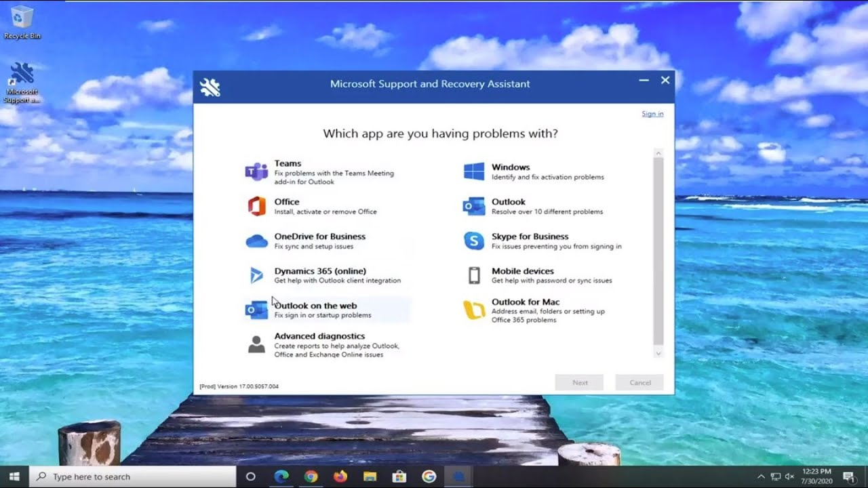This screenshot has width=868, height=488.
Task: Click the Outlook on the web icon
Action: pyautogui.click(x=256, y=310)
